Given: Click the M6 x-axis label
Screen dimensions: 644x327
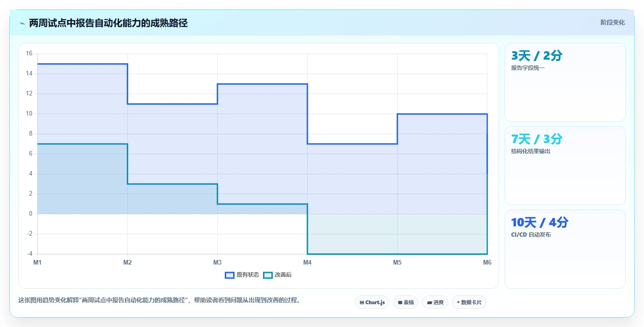Looking at the screenshot, I should click(487, 263).
